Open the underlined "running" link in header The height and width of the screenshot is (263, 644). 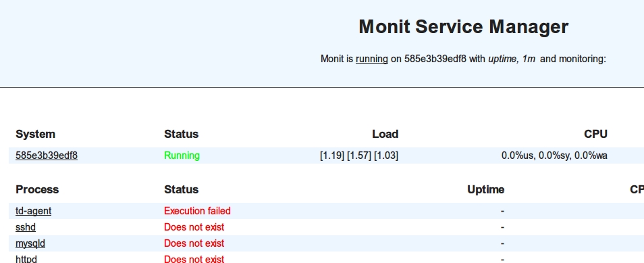point(372,59)
